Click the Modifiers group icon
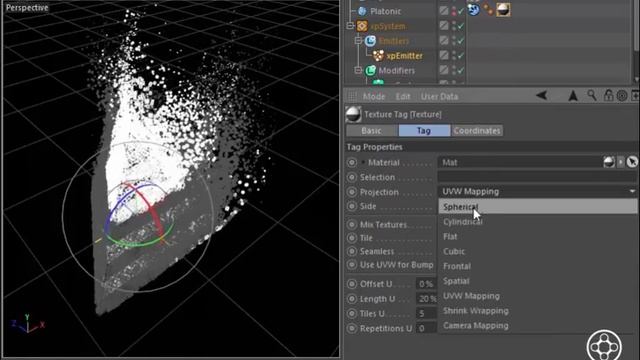 (x=370, y=71)
